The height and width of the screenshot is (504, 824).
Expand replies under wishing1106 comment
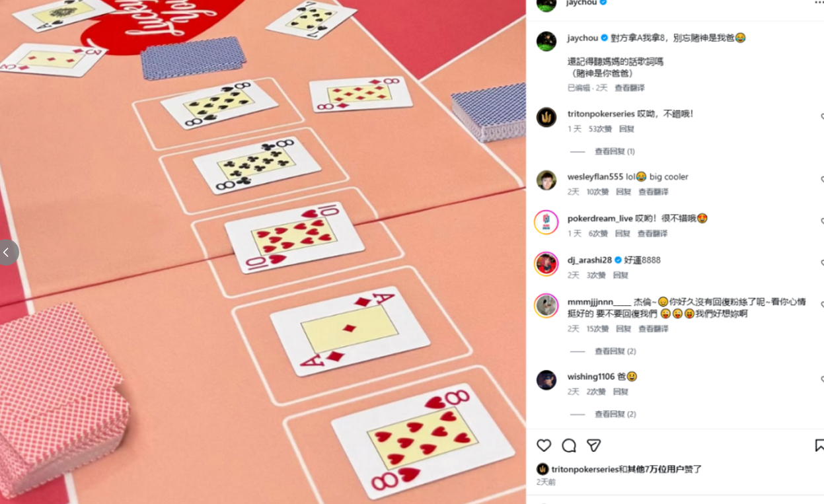[615, 414]
